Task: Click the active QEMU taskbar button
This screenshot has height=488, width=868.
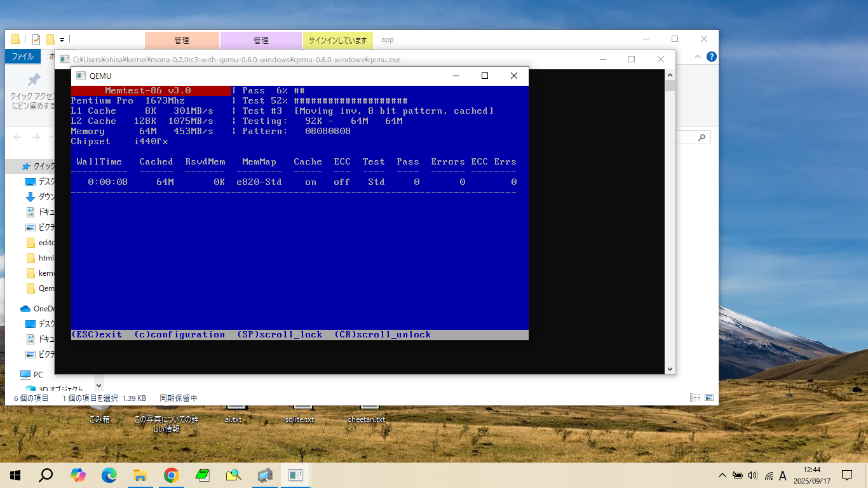Action: tap(296, 475)
